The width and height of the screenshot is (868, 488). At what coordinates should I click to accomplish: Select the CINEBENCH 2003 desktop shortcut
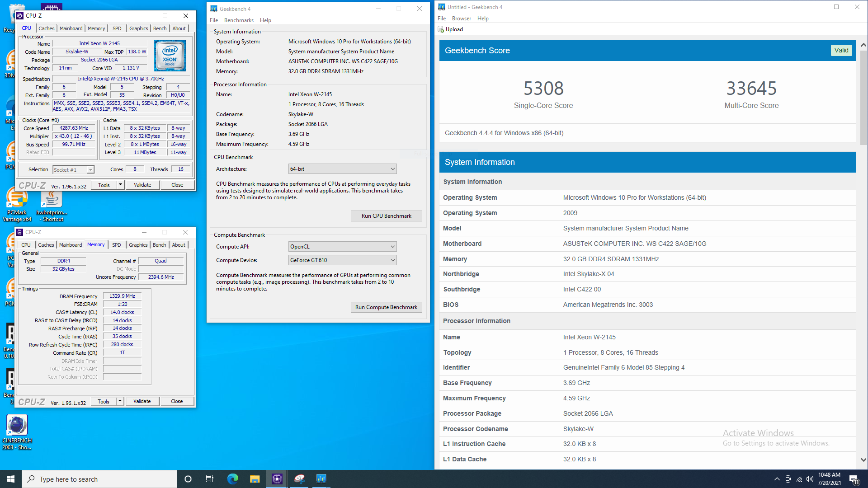click(17, 432)
